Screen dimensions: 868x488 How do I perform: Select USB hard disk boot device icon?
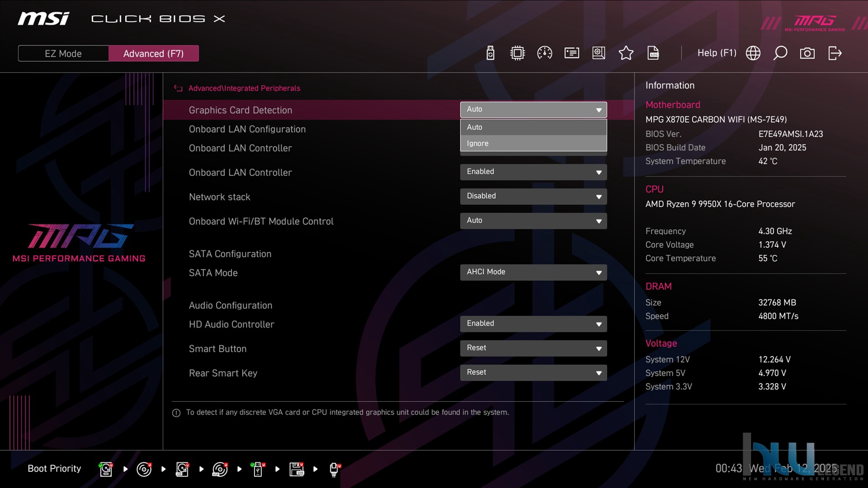tap(182, 469)
